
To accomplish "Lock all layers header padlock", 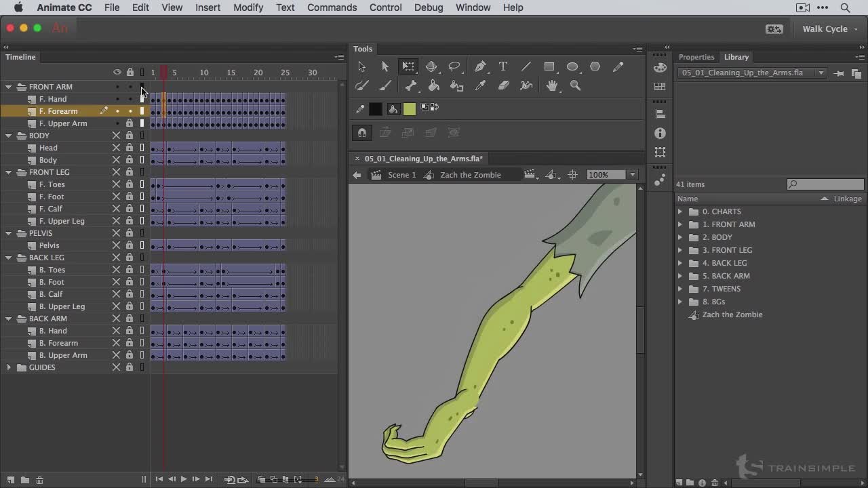I will pyautogui.click(x=130, y=73).
